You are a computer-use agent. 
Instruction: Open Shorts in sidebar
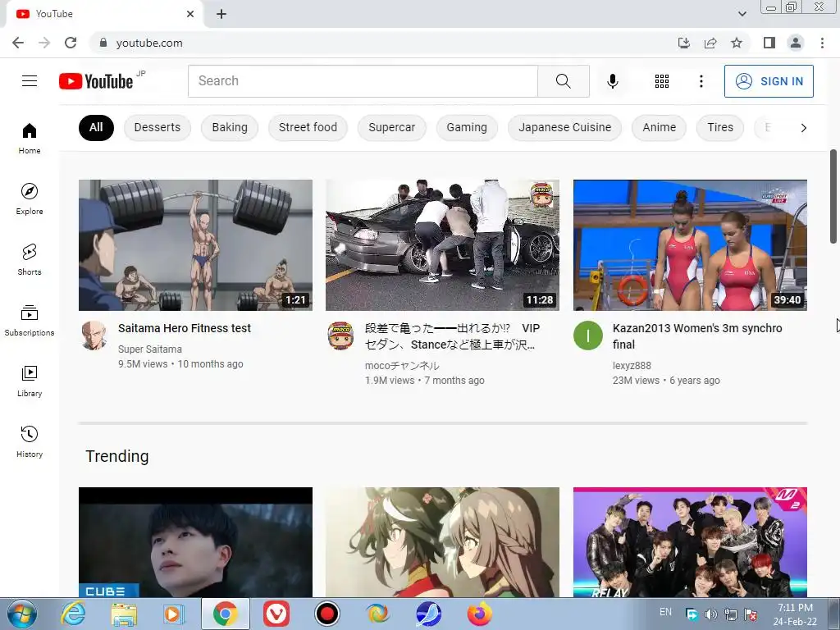coord(30,259)
